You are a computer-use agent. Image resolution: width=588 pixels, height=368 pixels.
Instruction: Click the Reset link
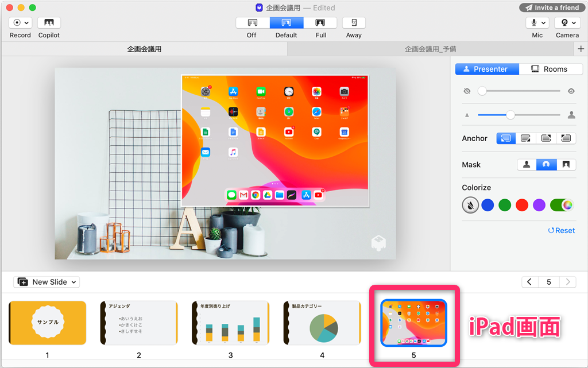[562, 230]
